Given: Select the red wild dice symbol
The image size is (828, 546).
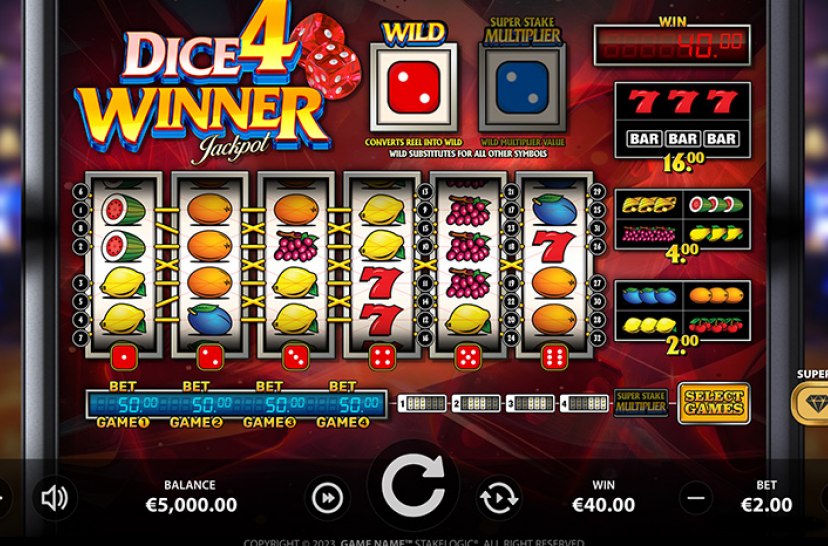Looking at the screenshot, I should pos(413,87).
